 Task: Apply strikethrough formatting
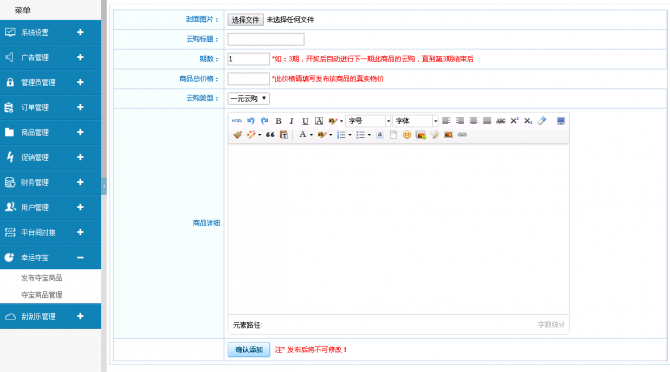pos(501,121)
